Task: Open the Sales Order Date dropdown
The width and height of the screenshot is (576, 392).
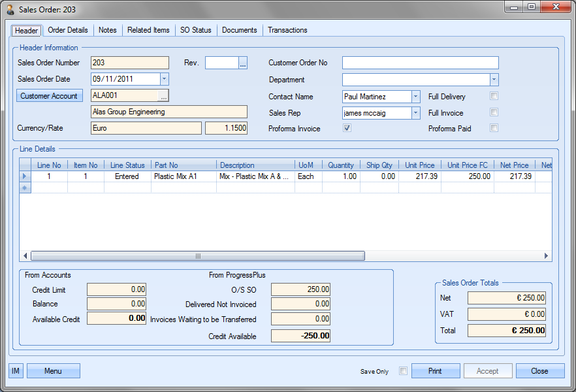Action: [x=164, y=79]
